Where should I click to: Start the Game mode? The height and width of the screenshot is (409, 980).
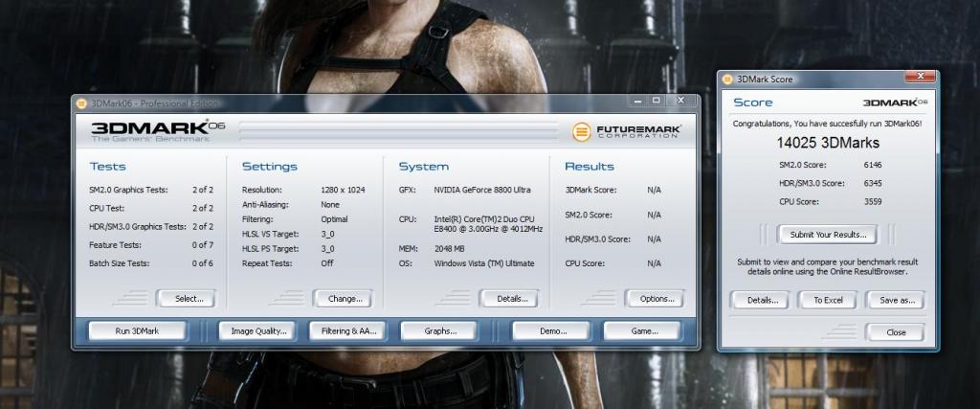(644, 330)
